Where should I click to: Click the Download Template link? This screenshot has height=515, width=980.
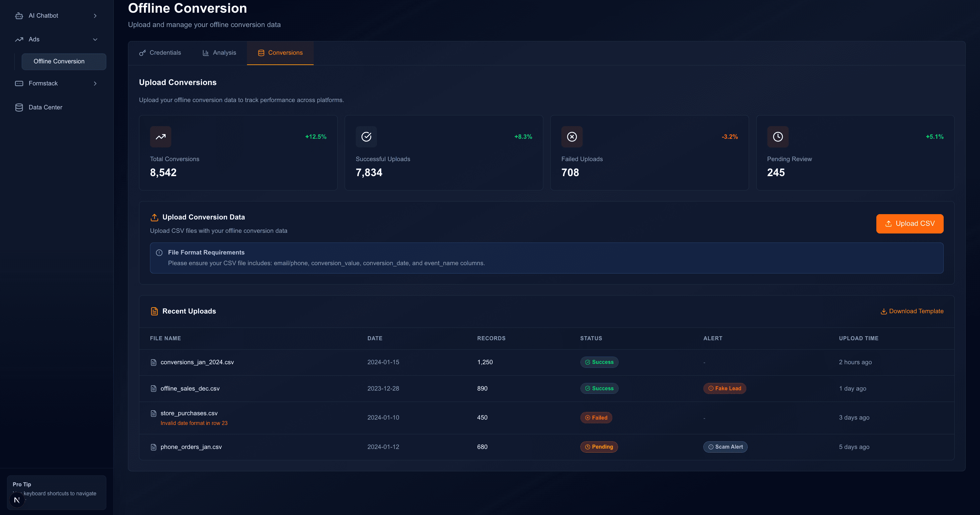[912, 311]
